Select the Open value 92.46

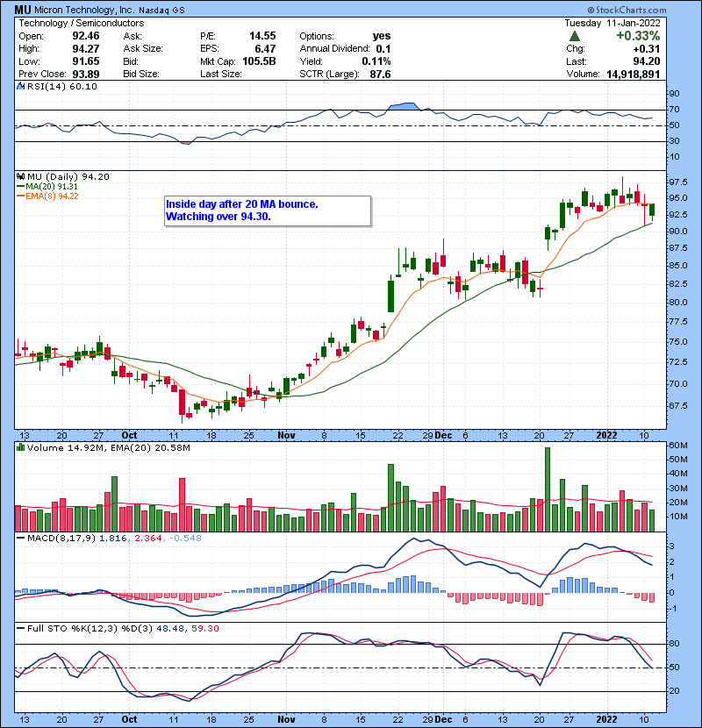tap(86, 36)
